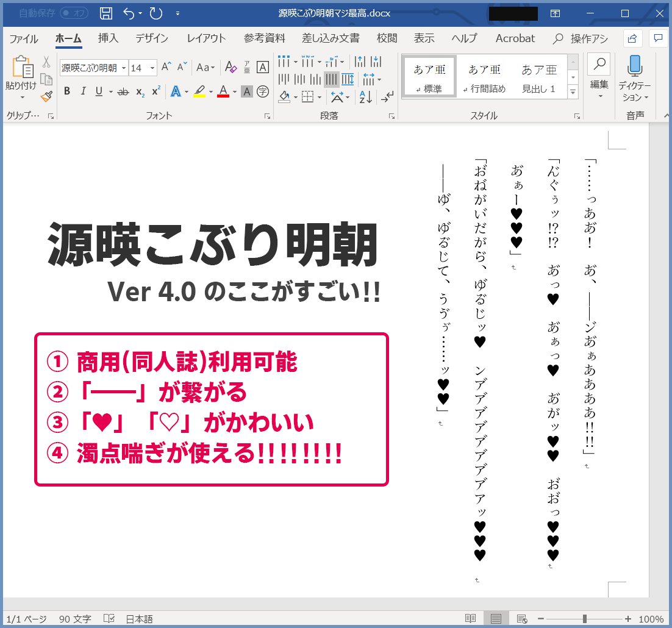The width and height of the screenshot is (672, 628).
Task: Click the strikethrough text icon
Action: click(123, 91)
